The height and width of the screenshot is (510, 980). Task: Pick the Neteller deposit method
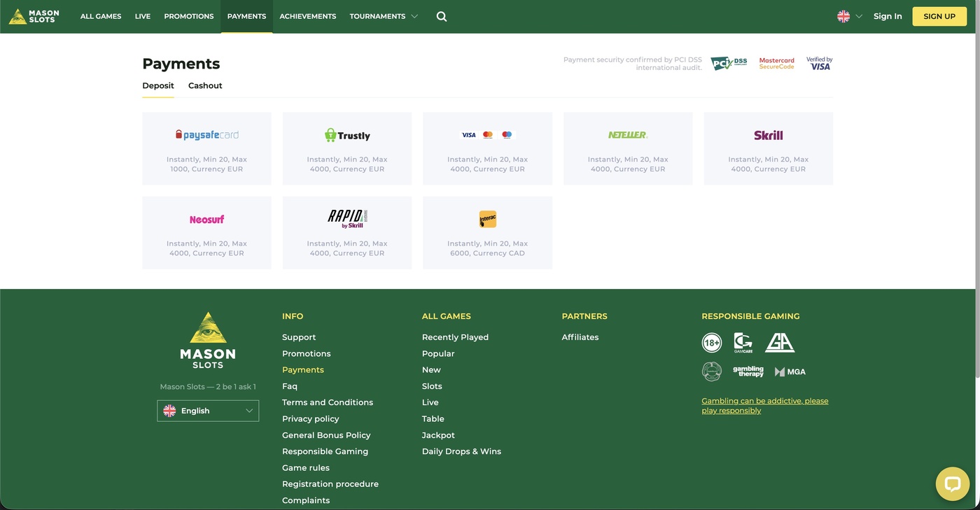click(x=628, y=148)
